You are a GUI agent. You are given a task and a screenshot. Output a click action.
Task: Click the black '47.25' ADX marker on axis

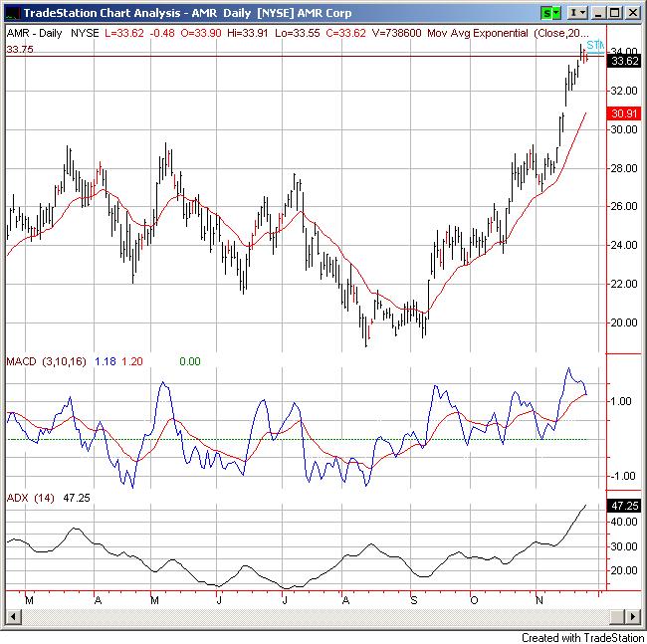pos(625,506)
